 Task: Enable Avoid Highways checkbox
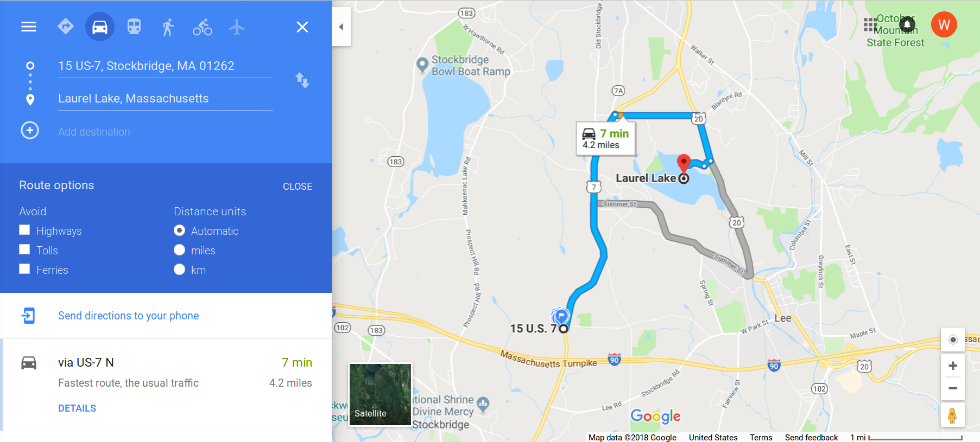[x=24, y=230]
